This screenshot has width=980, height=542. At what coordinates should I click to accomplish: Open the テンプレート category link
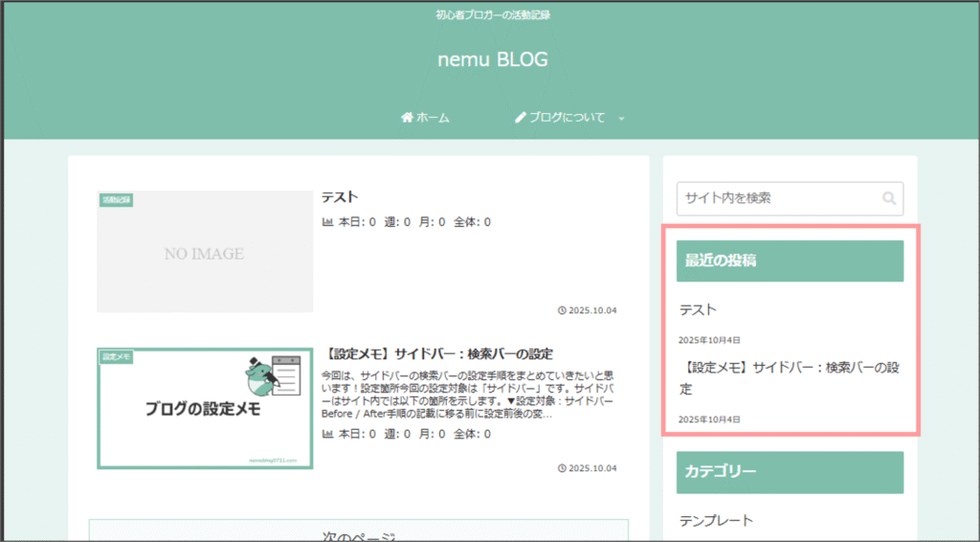(x=716, y=521)
